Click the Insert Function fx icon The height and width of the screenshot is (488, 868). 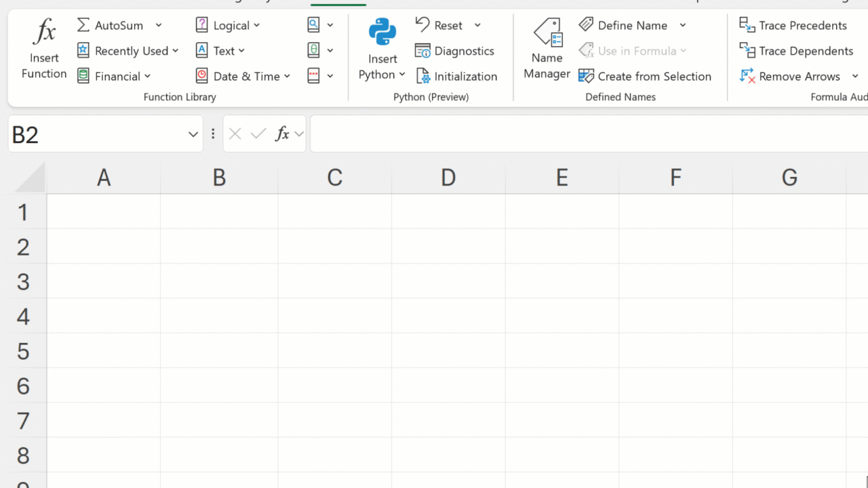point(44,33)
